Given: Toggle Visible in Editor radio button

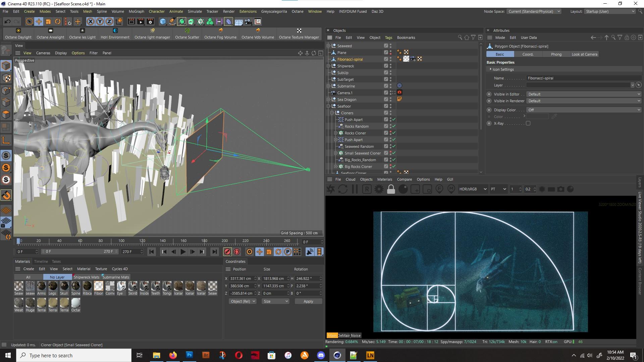Looking at the screenshot, I should pyautogui.click(x=489, y=94).
